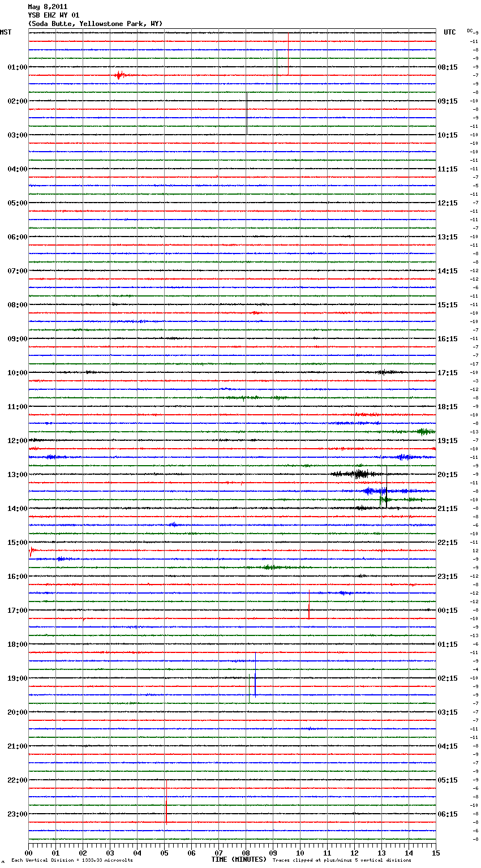Select the '16:15' UTC time label
The height and width of the screenshot is (868, 481).
click(448, 338)
